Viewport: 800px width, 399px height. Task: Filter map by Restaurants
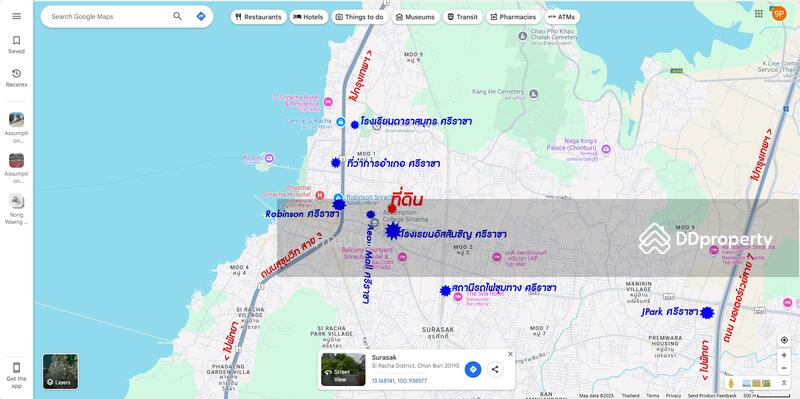(259, 17)
